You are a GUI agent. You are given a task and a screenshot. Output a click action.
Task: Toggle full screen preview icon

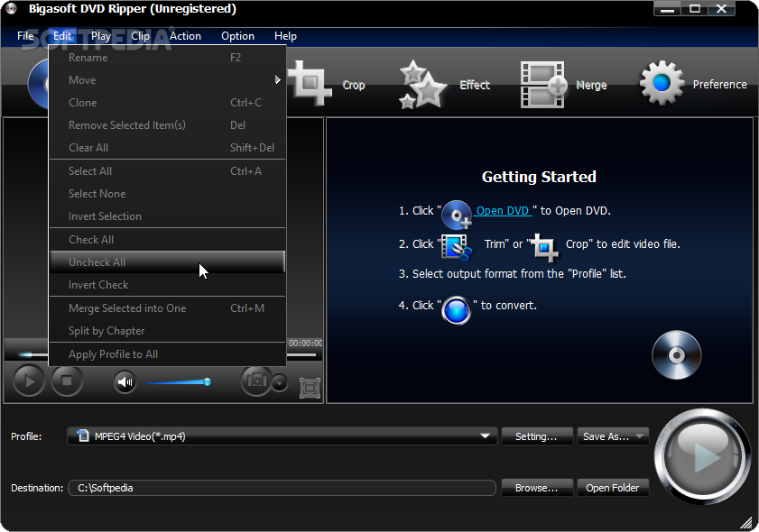(310, 388)
